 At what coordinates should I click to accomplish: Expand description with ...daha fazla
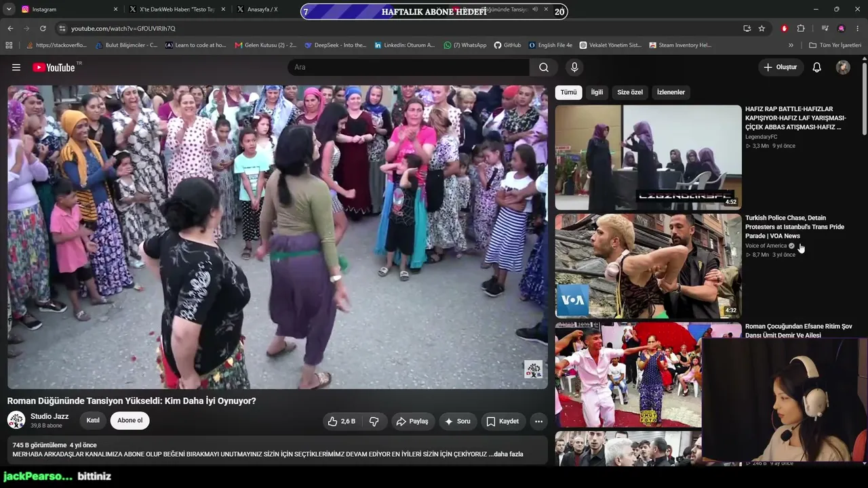pos(506,454)
